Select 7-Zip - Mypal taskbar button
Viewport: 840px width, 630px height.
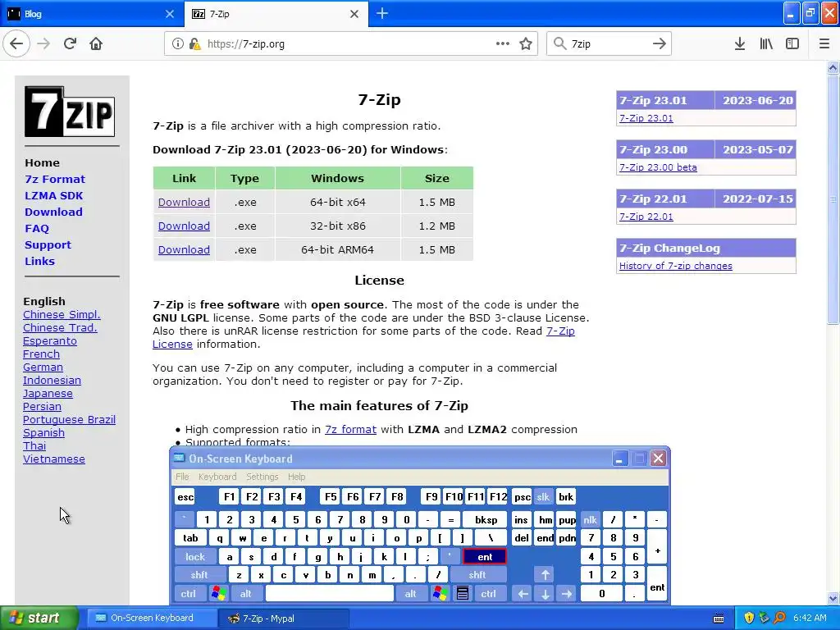(x=284, y=618)
